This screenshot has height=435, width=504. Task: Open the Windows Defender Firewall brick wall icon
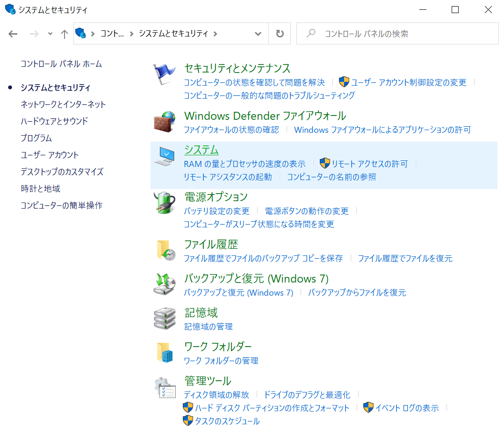(164, 122)
